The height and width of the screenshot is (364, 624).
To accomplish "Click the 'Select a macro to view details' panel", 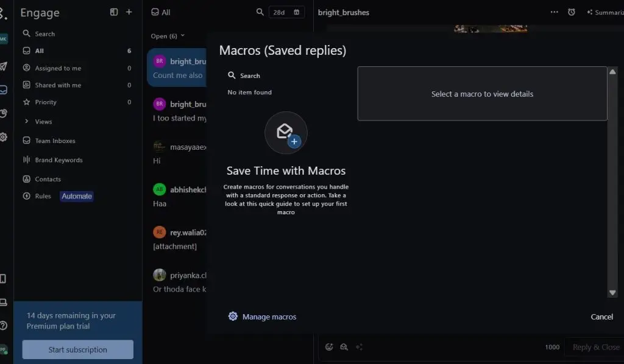I will point(482,94).
